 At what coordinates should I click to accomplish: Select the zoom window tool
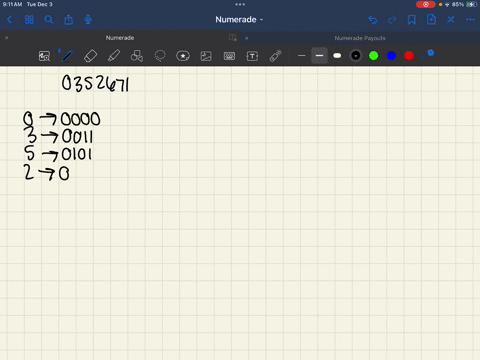click(44, 56)
